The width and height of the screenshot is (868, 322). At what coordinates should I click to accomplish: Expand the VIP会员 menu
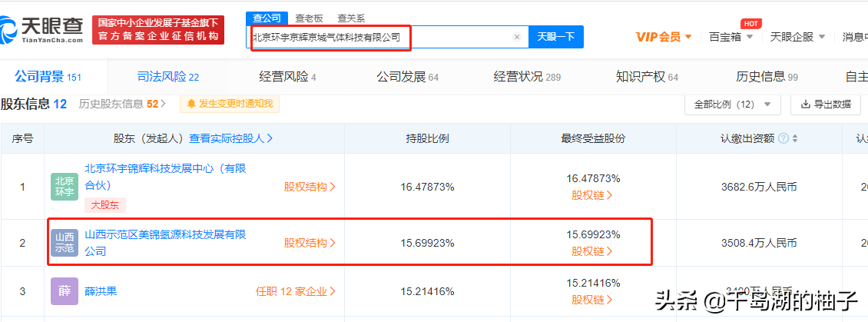coord(664,37)
